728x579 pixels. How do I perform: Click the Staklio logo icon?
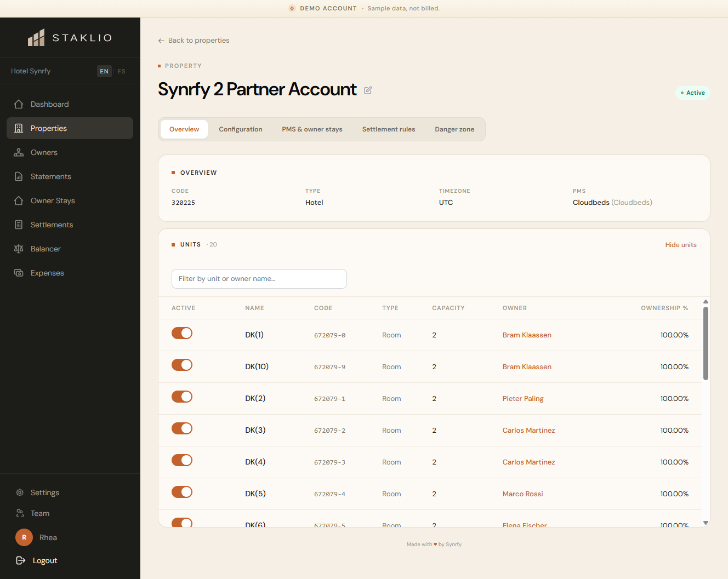[36, 38]
